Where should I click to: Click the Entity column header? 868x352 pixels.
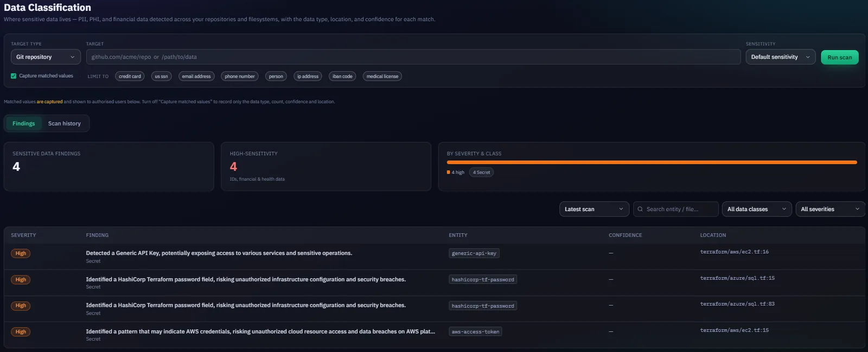pyautogui.click(x=458, y=235)
